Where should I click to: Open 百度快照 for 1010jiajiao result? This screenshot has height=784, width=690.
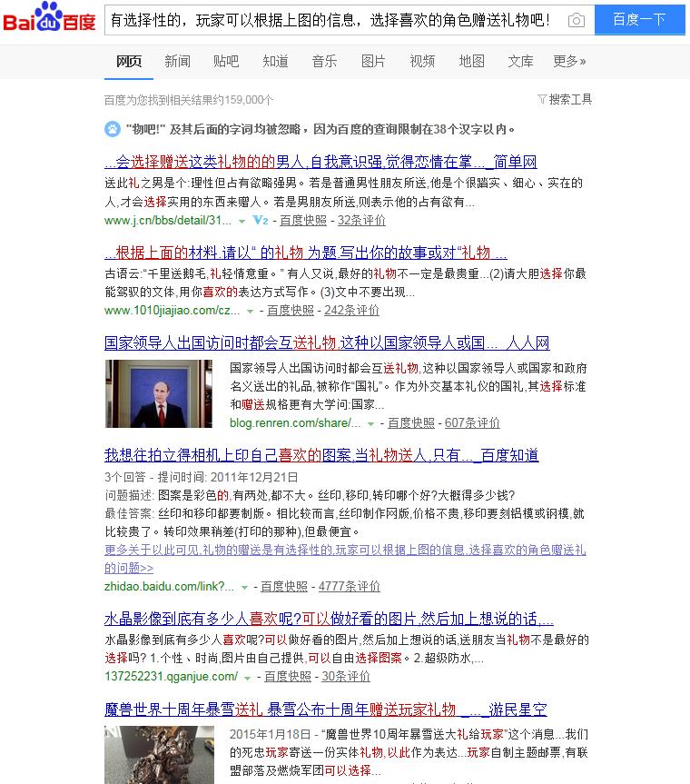[291, 311]
